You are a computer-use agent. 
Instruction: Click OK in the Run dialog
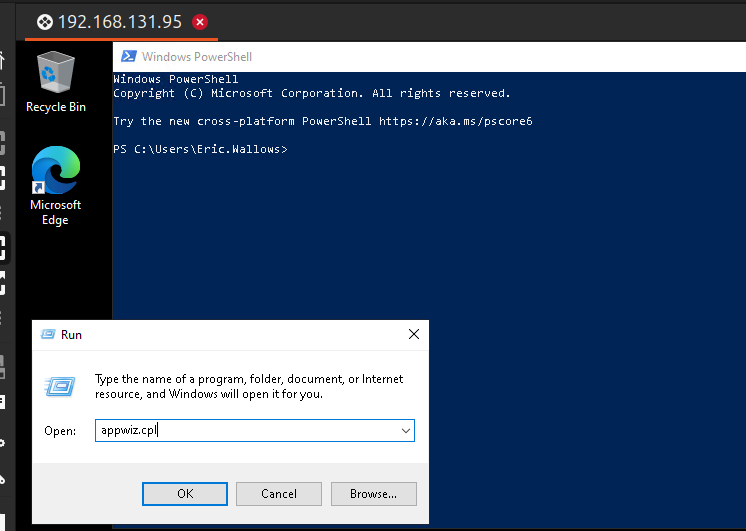pyautogui.click(x=185, y=493)
